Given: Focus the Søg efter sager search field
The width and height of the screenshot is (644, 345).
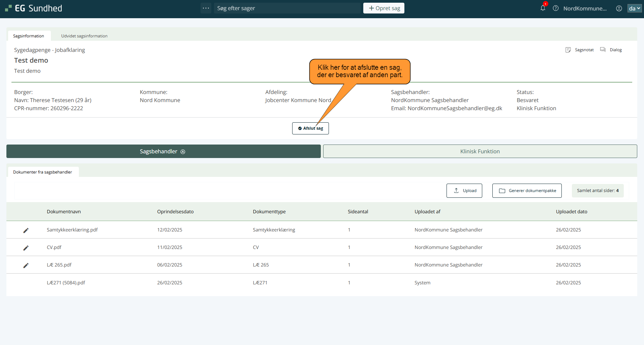Looking at the screenshot, I should click(286, 8).
